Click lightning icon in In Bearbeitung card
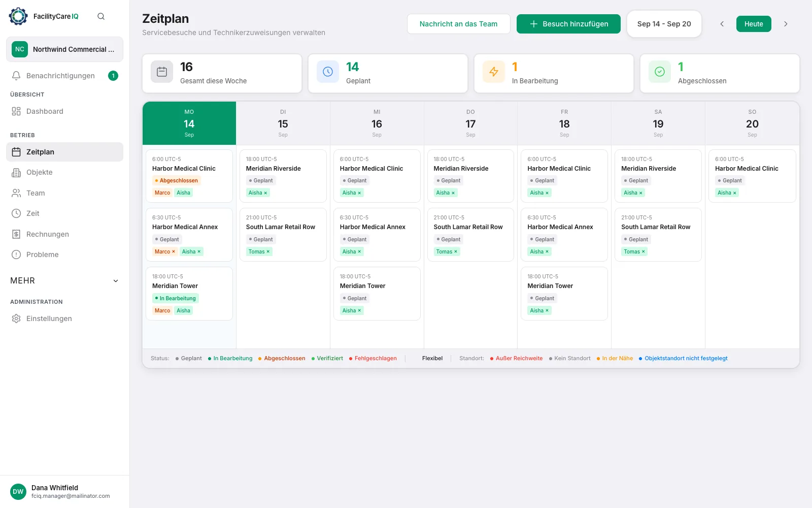Image resolution: width=812 pixels, height=508 pixels. tap(494, 72)
